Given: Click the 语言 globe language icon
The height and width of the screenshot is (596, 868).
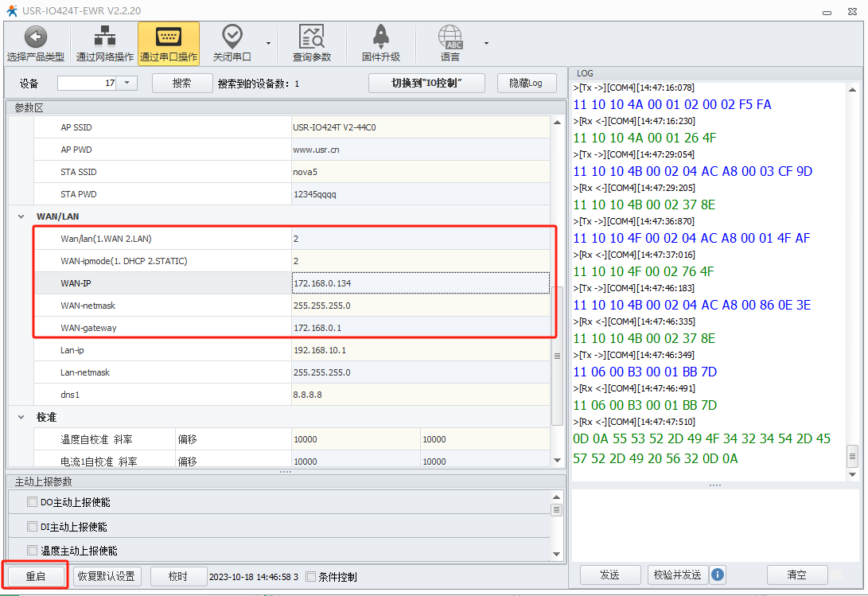Looking at the screenshot, I should point(450,37).
